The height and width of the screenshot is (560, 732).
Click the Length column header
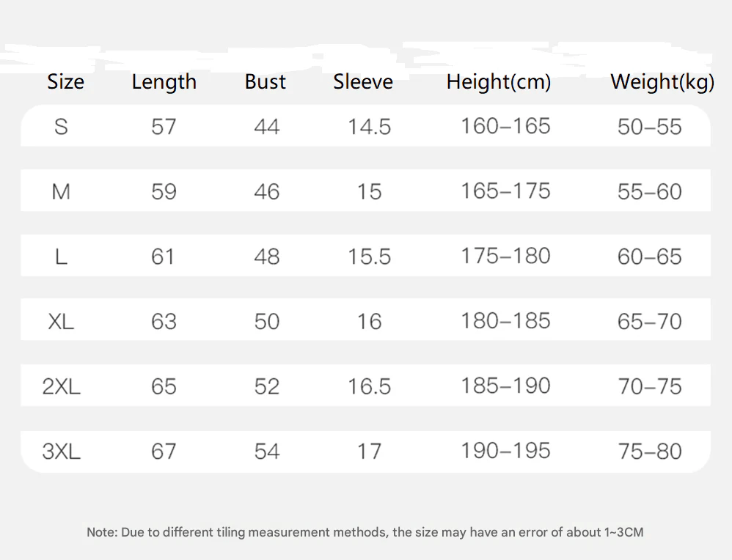pos(164,83)
